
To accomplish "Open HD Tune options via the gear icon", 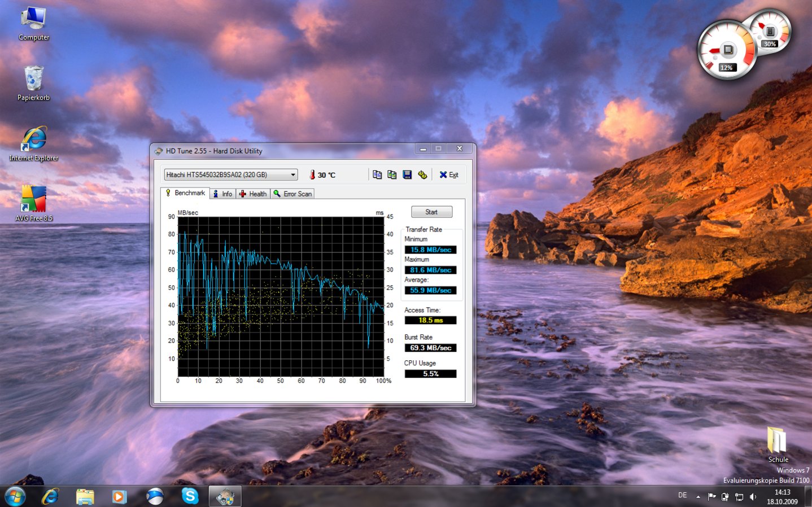I will point(422,175).
